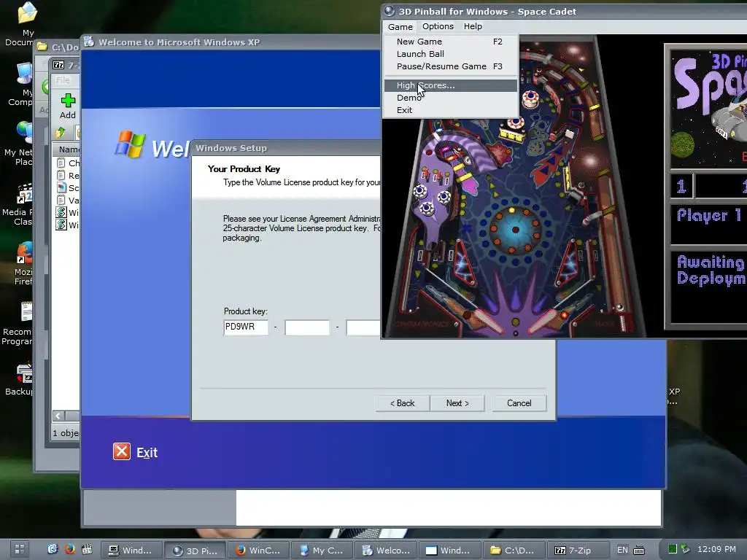Screen dimensions: 747x560
Task: Click the on-screen keyboard icon in the tray
Action: pyautogui.click(x=639, y=550)
